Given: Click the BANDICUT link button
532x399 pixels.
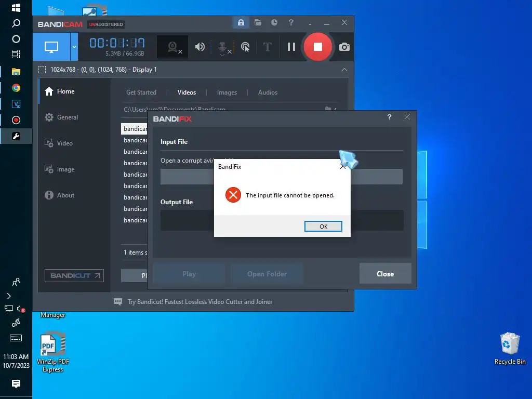Looking at the screenshot, I should click(74, 275).
